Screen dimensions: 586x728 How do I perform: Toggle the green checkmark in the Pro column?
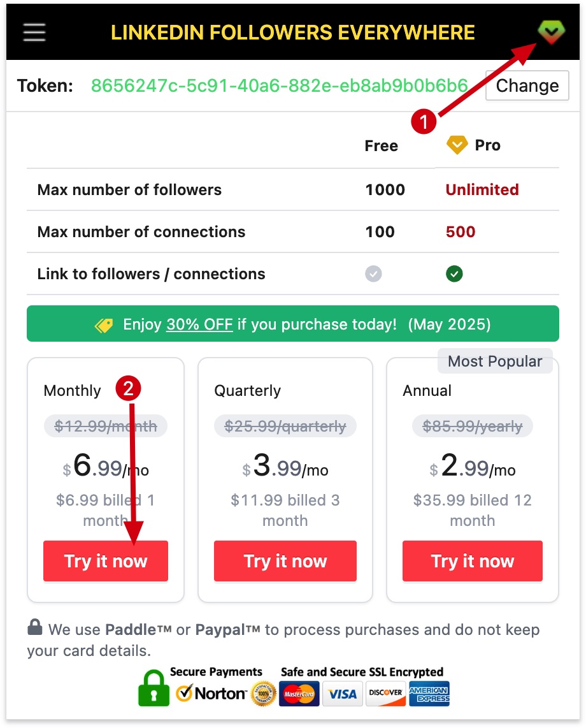coord(454,273)
